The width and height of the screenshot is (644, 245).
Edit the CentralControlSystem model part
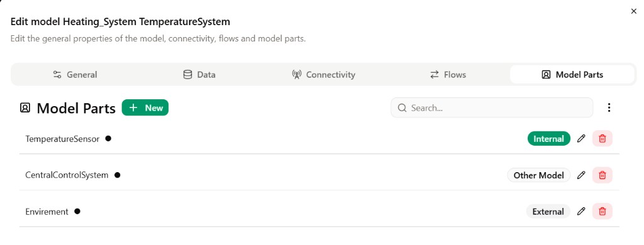pyautogui.click(x=580, y=175)
